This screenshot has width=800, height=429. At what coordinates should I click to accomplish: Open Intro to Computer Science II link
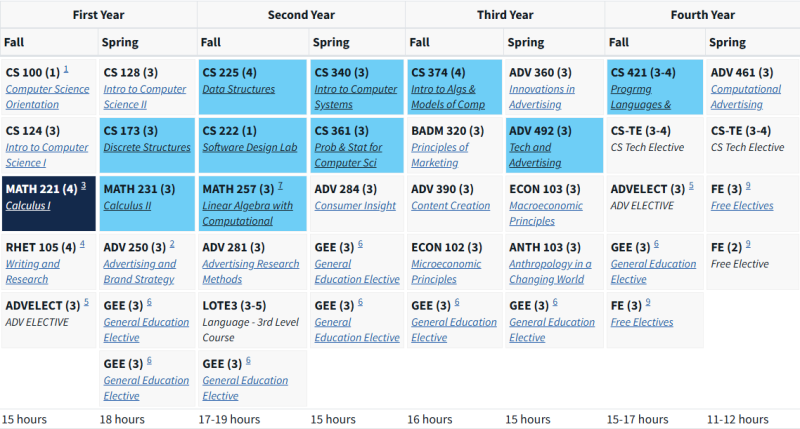145,96
